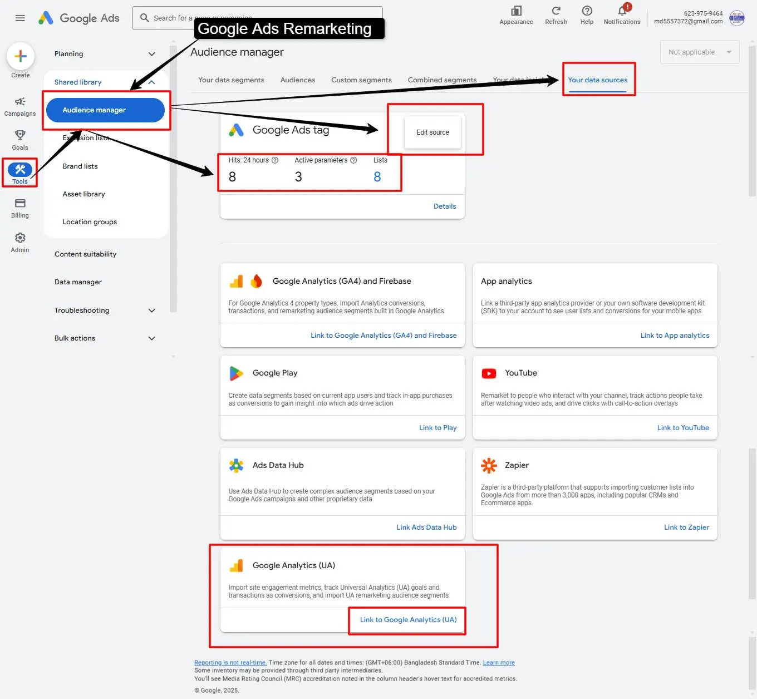Open Brand lists menu item
The image size is (757, 700).
click(x=80, y=166)
